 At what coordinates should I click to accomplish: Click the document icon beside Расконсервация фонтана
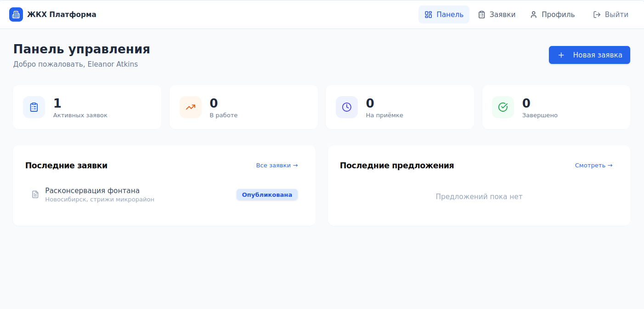click(35, 195)
